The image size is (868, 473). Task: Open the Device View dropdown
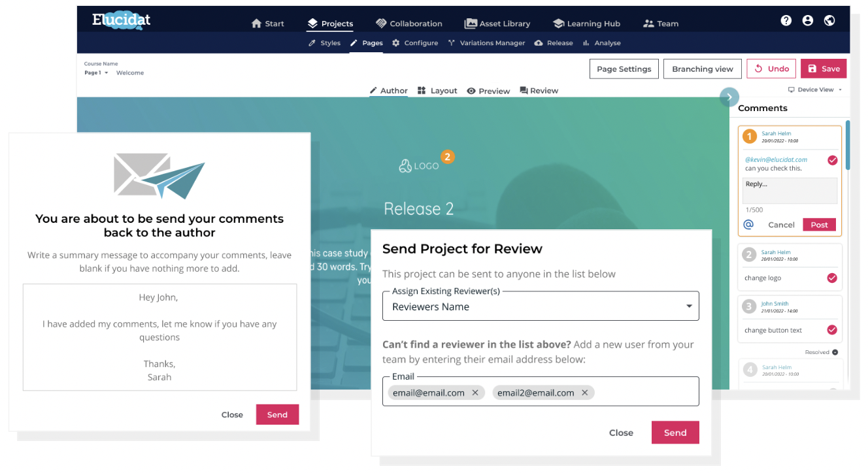(x=815, y=90)
